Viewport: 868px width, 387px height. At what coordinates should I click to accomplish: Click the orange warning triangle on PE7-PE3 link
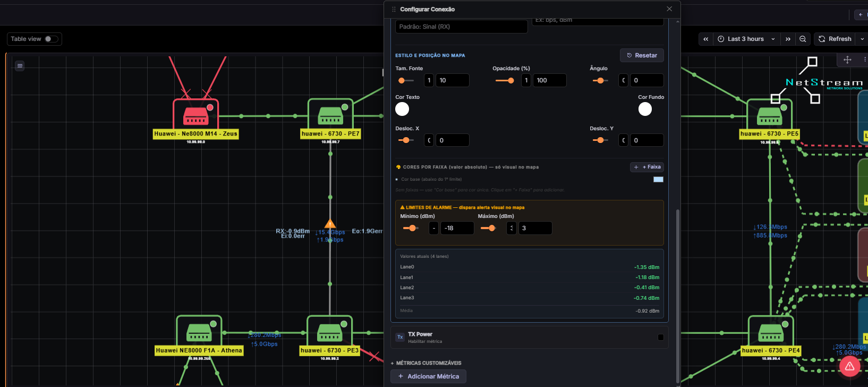click(330, 224)
